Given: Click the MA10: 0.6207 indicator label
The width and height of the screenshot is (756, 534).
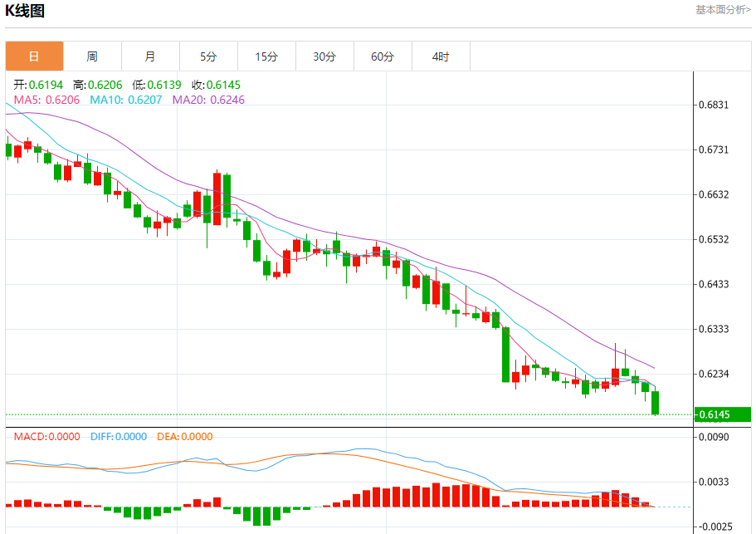Looking at the screenshot, I should 126,100.
